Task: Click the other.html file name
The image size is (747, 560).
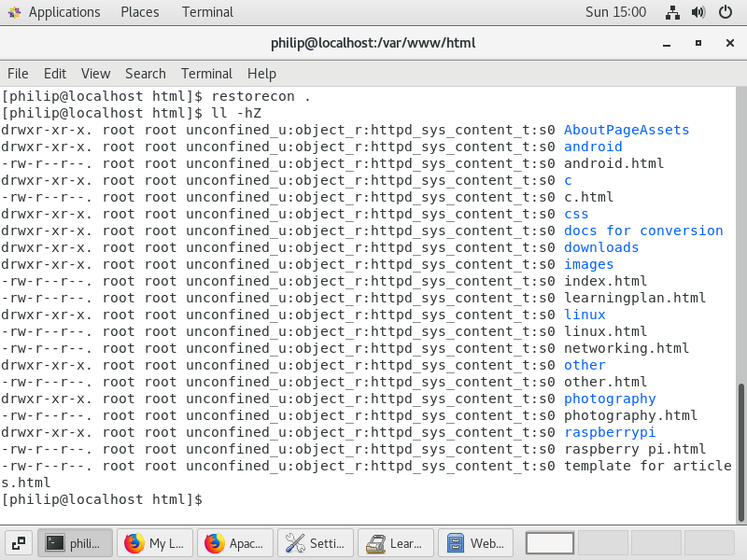Action: point(605,382)
